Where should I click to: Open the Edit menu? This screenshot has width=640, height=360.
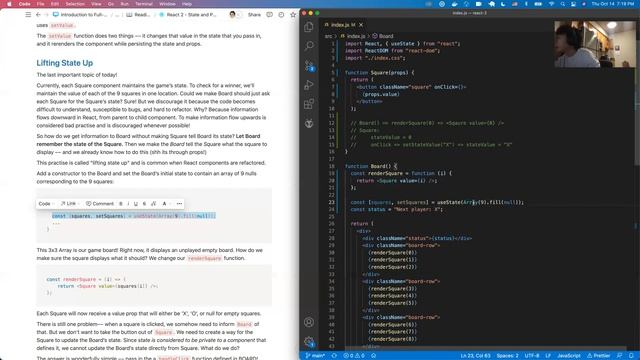(x=55, y=4)
